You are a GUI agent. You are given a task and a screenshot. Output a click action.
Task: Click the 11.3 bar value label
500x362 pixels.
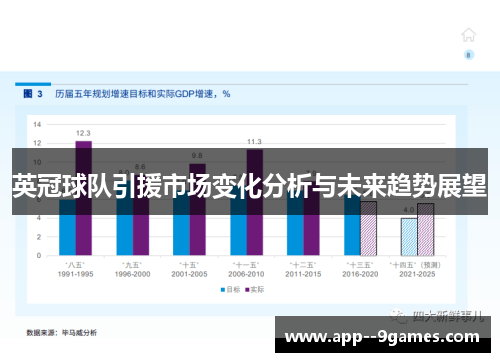254,142
